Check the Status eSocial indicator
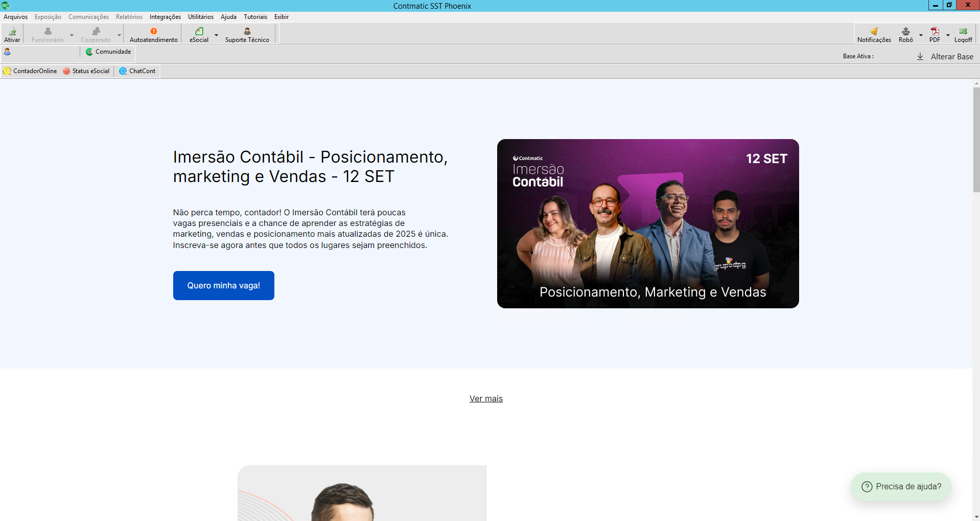980x521 pixels. [86, 71]
